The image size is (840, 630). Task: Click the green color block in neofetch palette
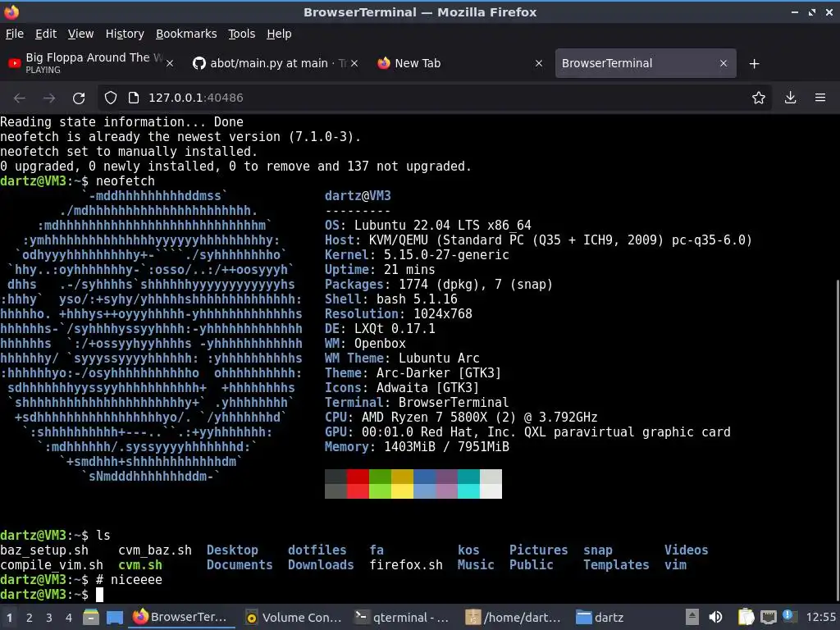tap(380, 484)
